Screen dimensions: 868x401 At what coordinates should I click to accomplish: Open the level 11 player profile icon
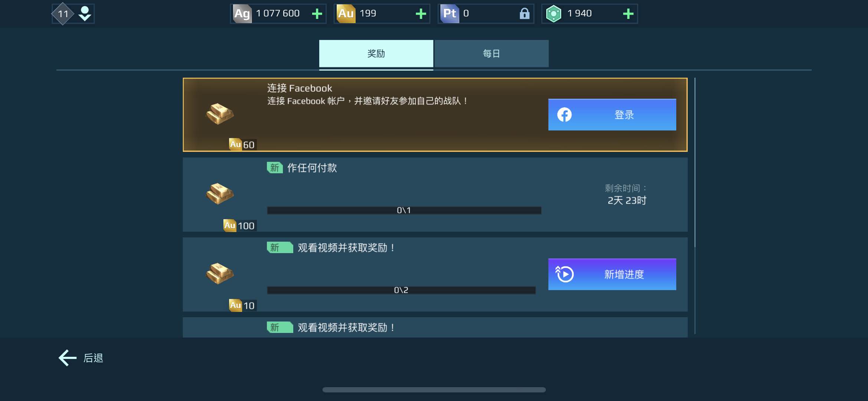[x=73, y=14]
